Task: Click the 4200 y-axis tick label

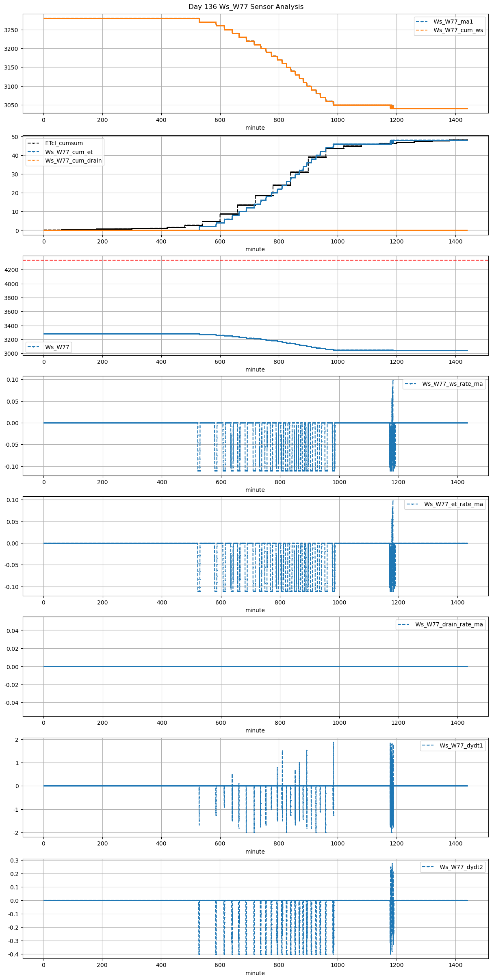Action: click(11, 270)
